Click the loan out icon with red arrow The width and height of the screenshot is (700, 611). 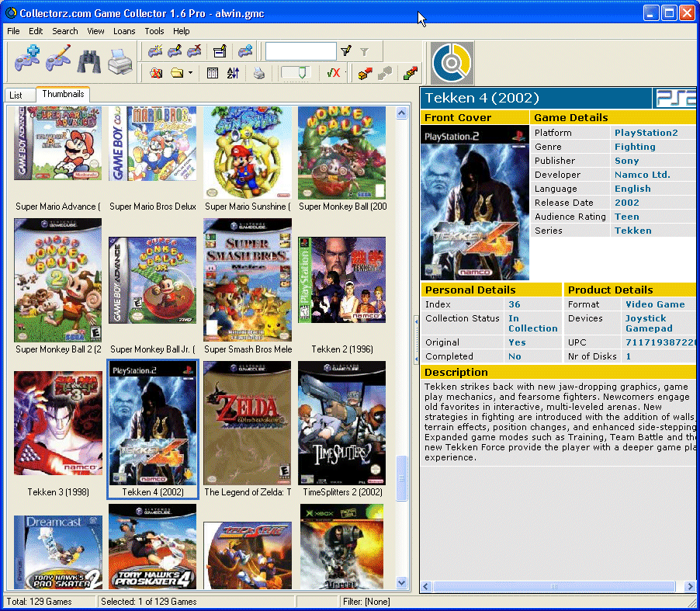point(365,73)
